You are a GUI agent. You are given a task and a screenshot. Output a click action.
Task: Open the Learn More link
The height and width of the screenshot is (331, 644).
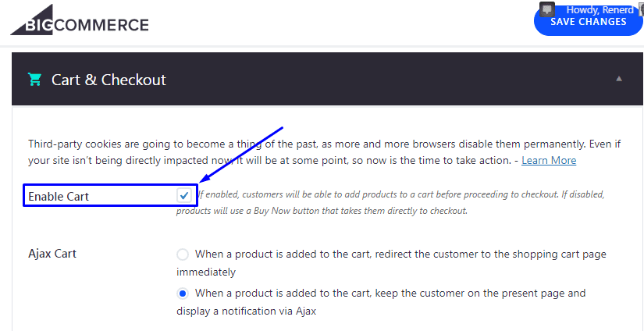(549, 160)
